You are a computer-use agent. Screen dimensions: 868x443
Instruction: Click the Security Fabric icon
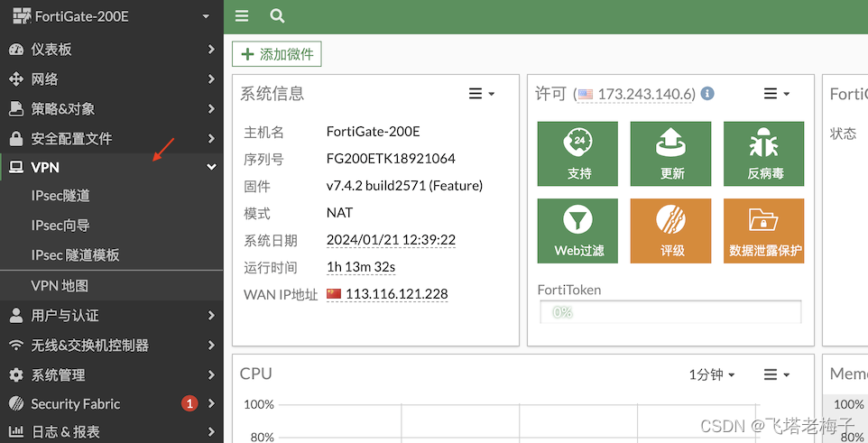coord(16,403)
